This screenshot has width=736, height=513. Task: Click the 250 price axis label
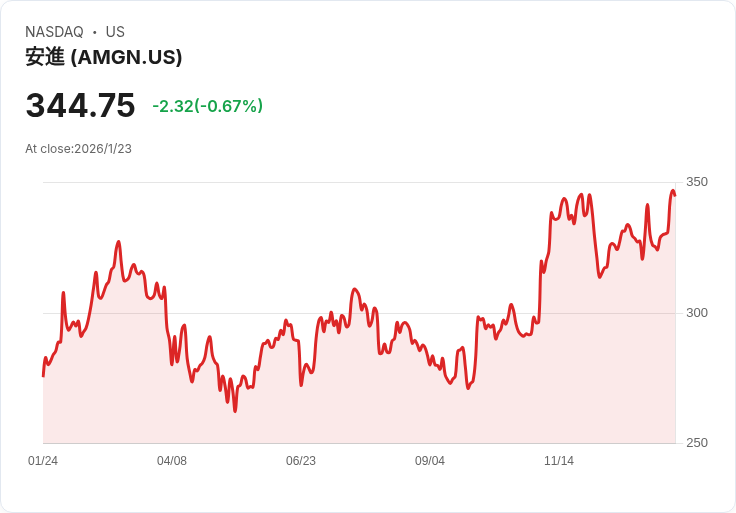697,443
